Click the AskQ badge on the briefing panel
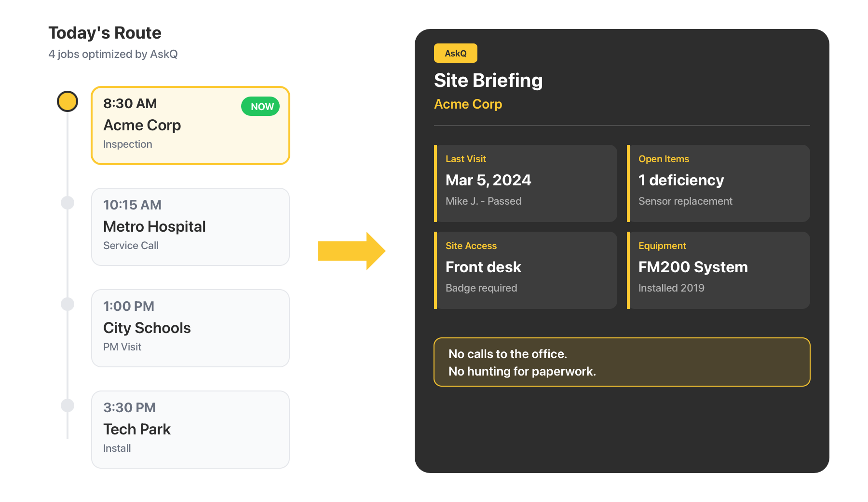Screen dimensions: 868x502 click(455, 53)
